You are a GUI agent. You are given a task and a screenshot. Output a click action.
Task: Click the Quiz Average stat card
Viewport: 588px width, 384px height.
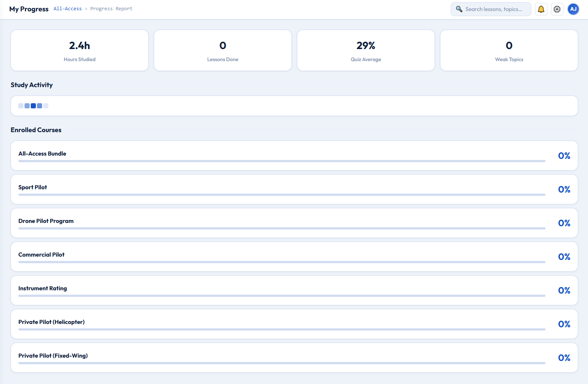tap(366, 50)
